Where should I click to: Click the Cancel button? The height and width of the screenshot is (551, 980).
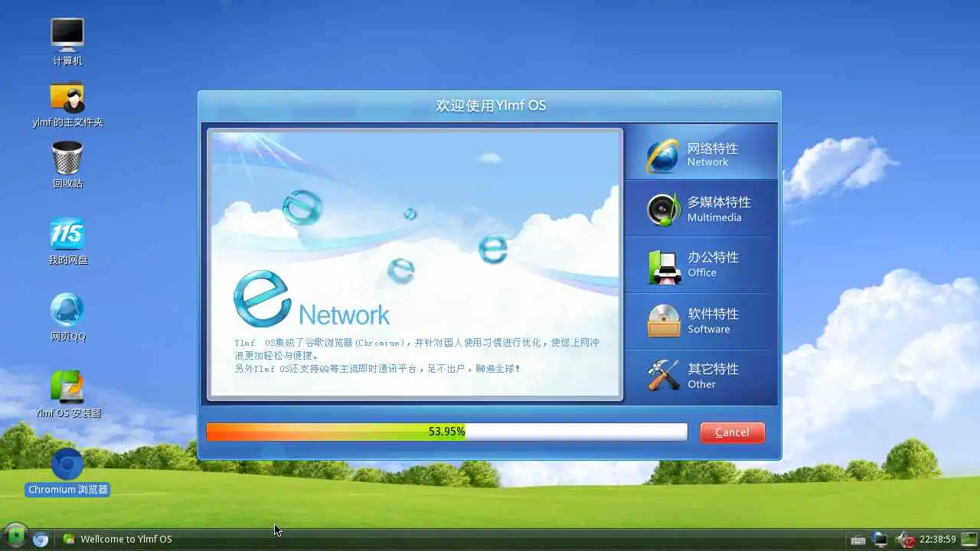click(732, 432)
